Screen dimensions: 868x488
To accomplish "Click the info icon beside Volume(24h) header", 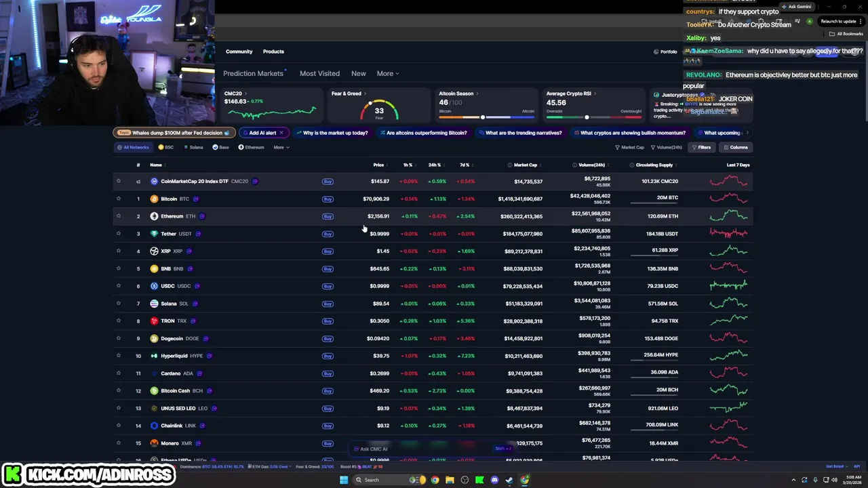I will (574, 165).
